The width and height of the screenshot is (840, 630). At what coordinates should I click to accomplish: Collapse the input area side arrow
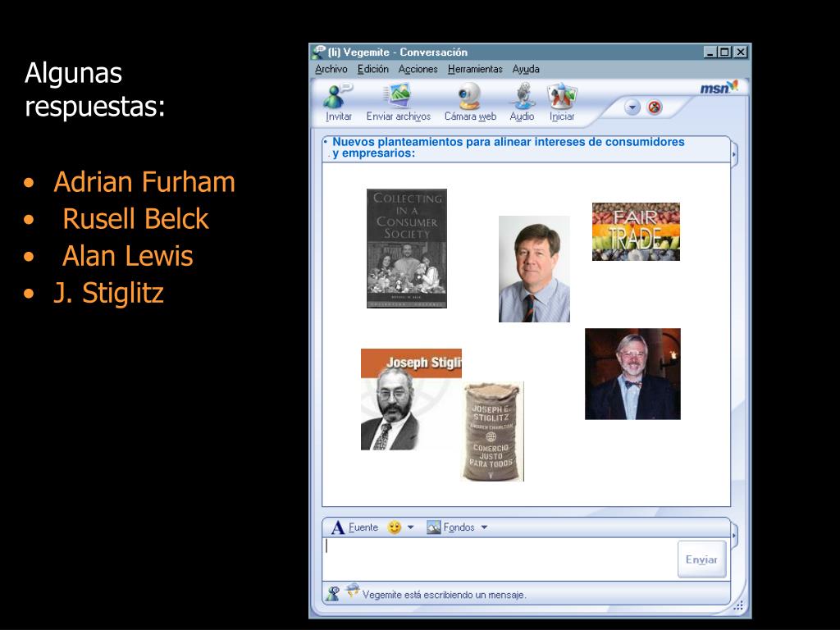[734, 535]
